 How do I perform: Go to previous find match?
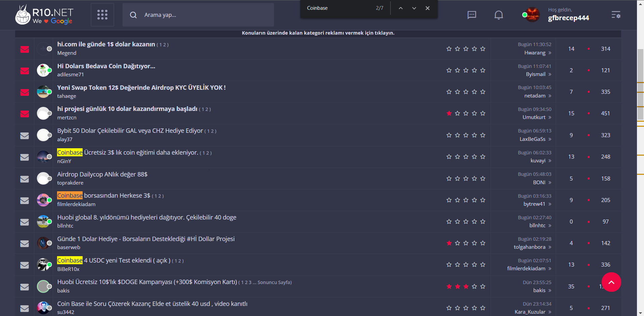click(x=401, y=8)
